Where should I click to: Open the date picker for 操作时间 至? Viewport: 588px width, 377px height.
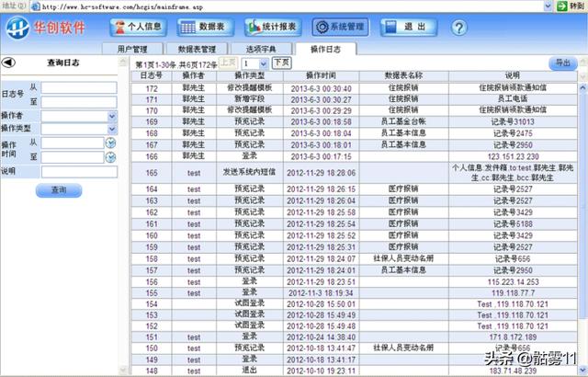[110, 157]
